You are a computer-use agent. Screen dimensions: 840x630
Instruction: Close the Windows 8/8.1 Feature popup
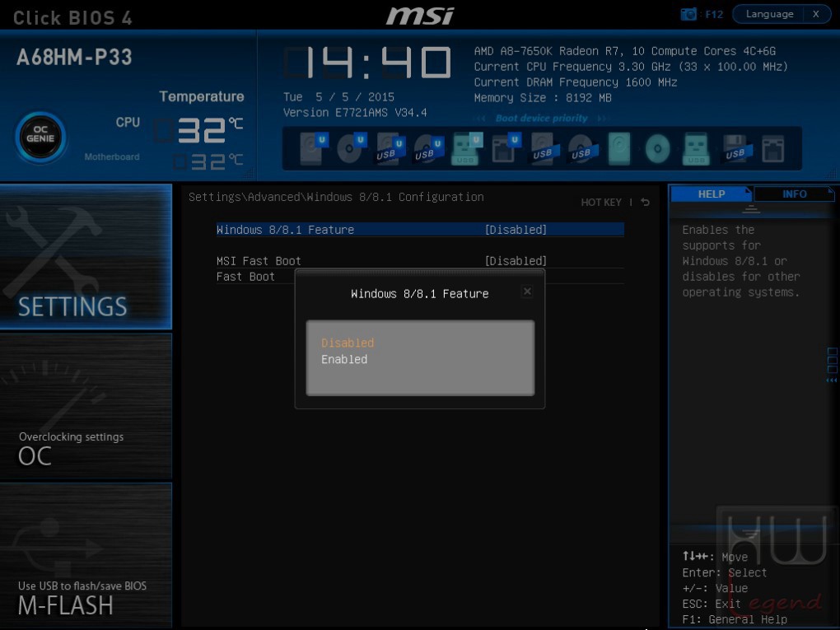527,292
